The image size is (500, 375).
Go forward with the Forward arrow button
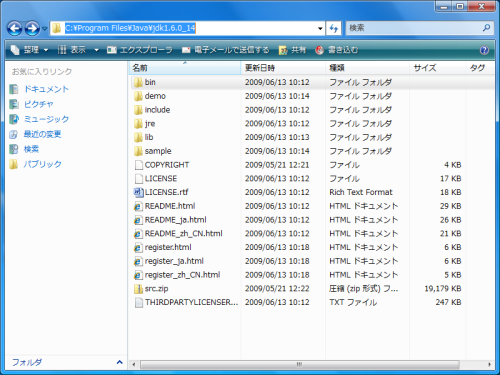pos(32,28)
